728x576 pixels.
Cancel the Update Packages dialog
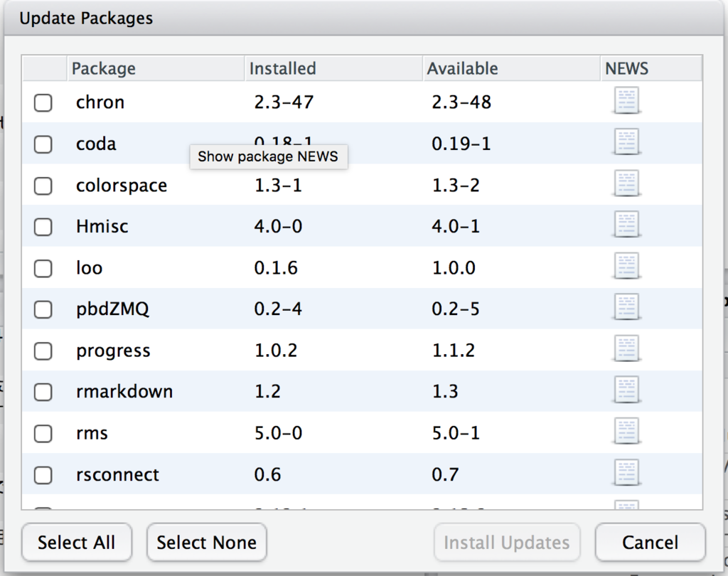650,542
